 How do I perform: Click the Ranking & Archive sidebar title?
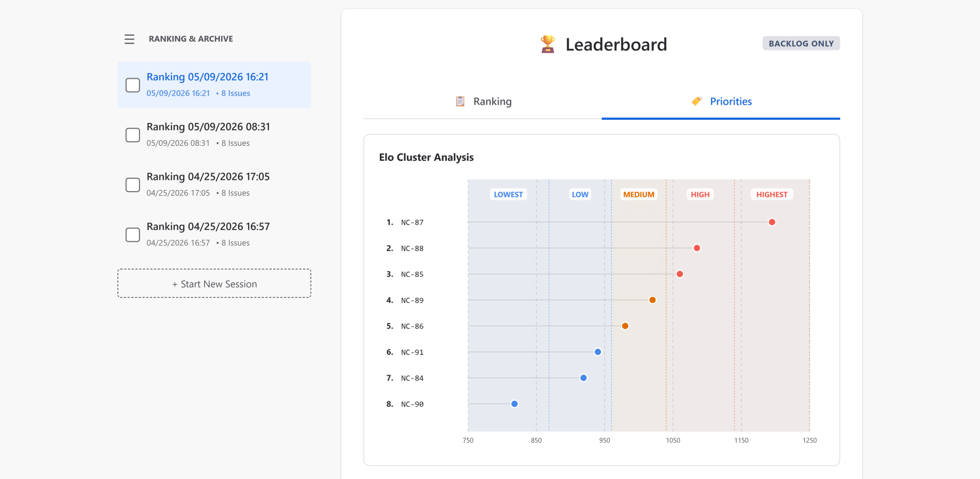[x=191, y=39]
